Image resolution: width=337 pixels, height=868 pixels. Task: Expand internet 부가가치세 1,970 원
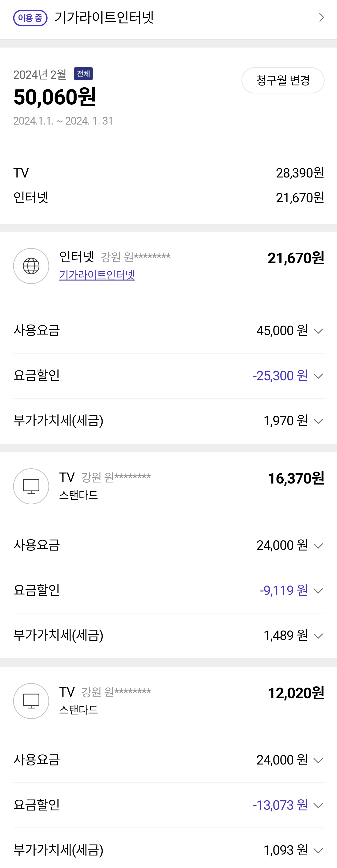(x=318, y=421)
